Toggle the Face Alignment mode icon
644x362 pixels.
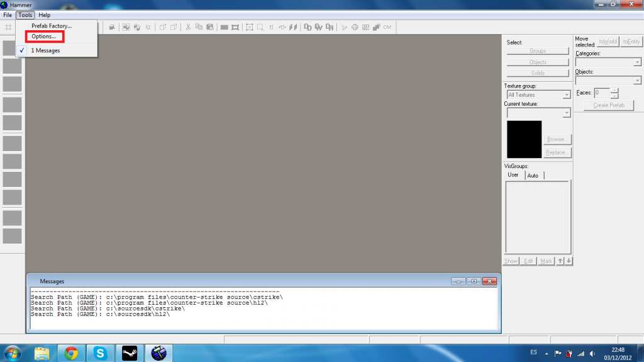click(x=293, y=27)
